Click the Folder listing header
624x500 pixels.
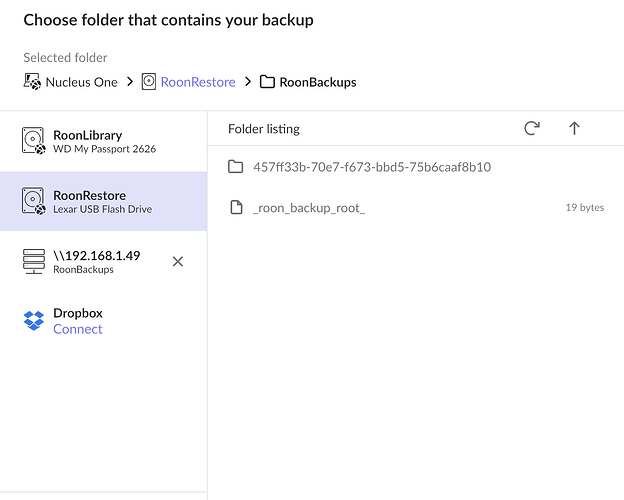[x=264, y=129]
